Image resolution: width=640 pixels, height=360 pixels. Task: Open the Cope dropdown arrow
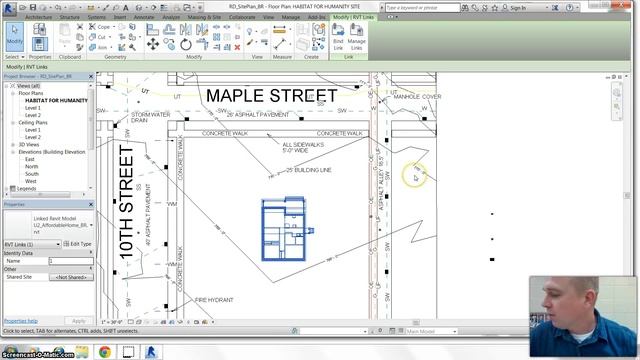click(113, 27)
